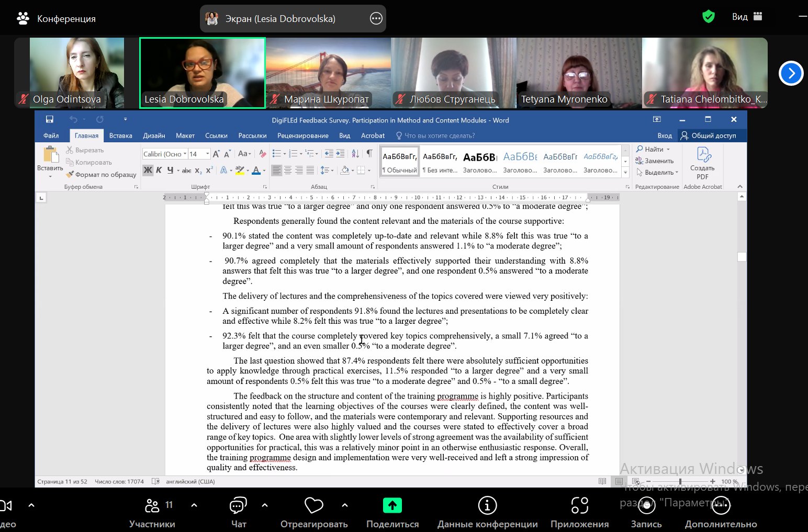The width and height of the screenshot is (808, 532).
Task: Toggle align left paragraph button
Action: click(276, 170)
